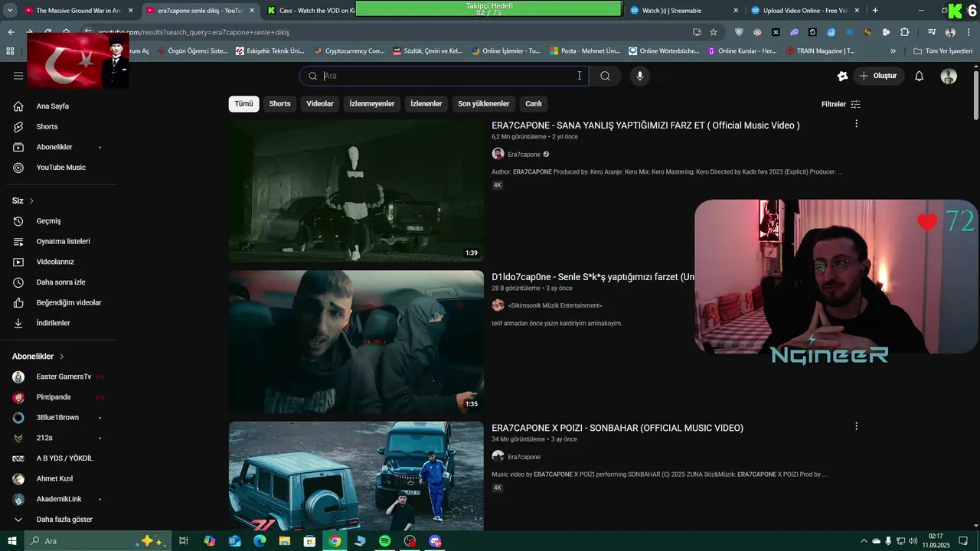Switch to the Streamable Watch tab
Viewport: 980px width, 551px height.
[681, 11]
